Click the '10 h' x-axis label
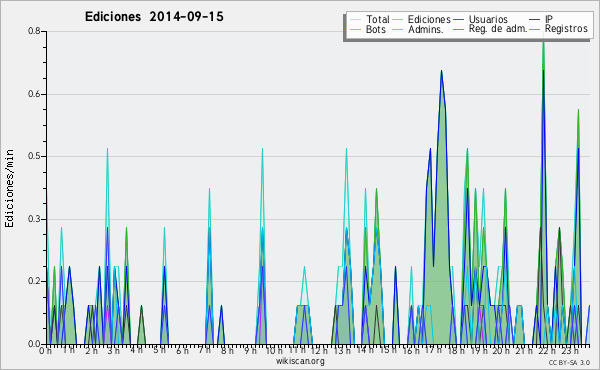The image size is (600, 370). pos(274,350)
